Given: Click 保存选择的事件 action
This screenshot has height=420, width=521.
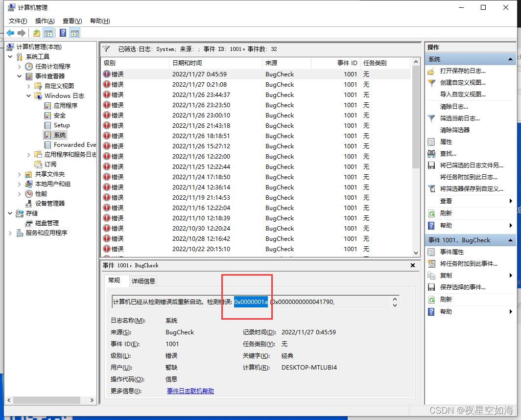Looking at the screenshot, I should tap(463, 287).
